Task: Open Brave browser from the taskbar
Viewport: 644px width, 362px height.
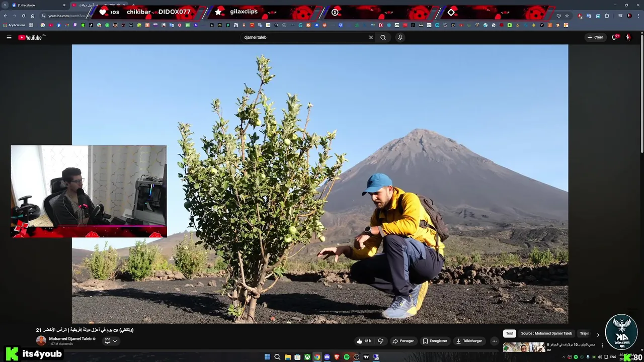Action: point(337,357)
